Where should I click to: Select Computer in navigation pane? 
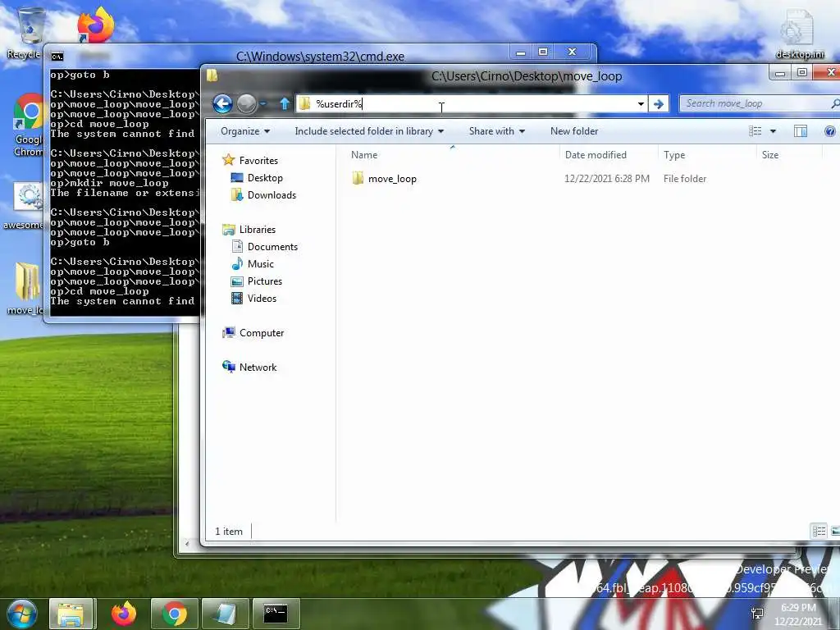[253, 333]
